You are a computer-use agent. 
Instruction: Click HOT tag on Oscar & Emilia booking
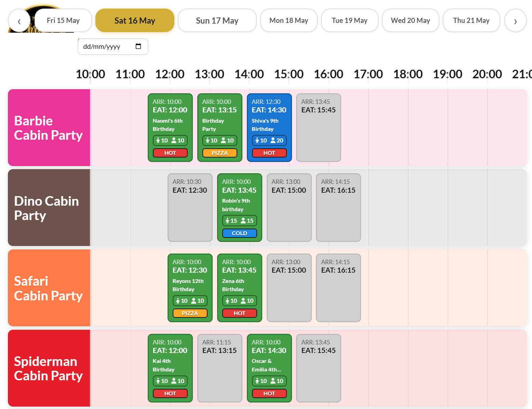point(269,393)
